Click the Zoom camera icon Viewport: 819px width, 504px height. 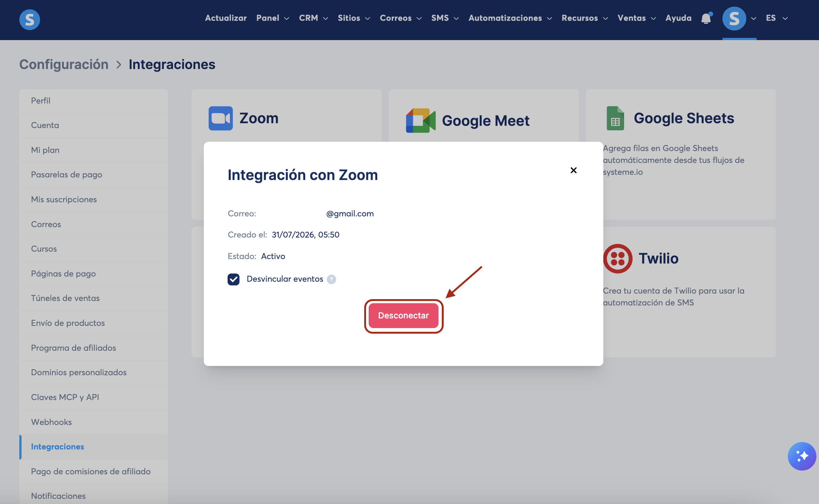(221, 118)
